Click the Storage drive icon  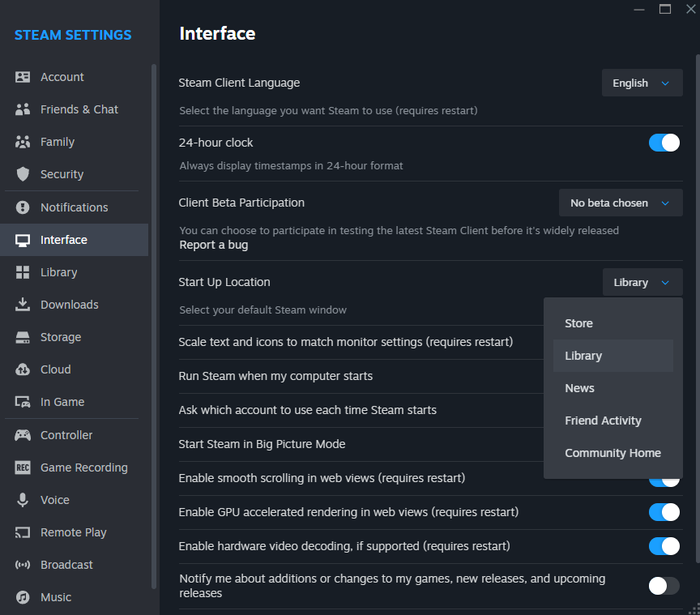click(23, 337)
